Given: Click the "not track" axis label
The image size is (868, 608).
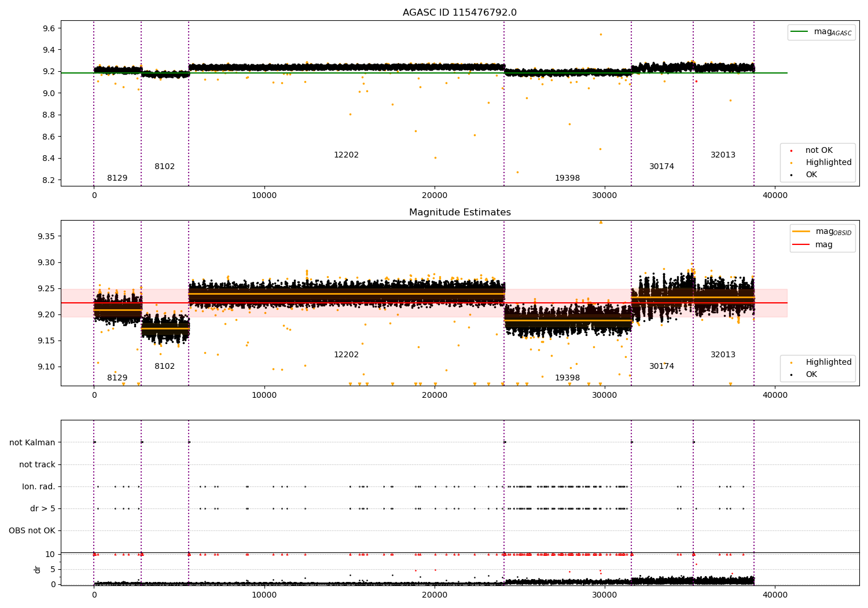Looking at the screenshot, I should (x=37, y=465).
